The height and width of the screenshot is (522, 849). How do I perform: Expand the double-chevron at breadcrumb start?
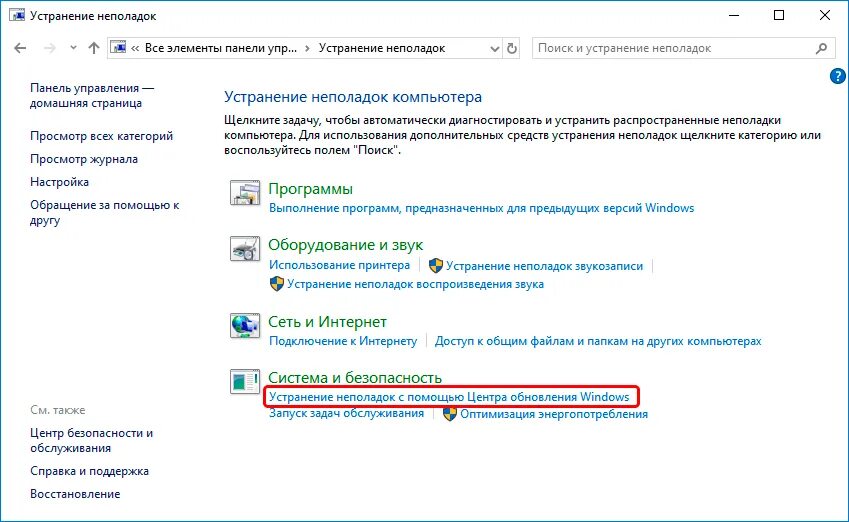[x=135, y=49]
